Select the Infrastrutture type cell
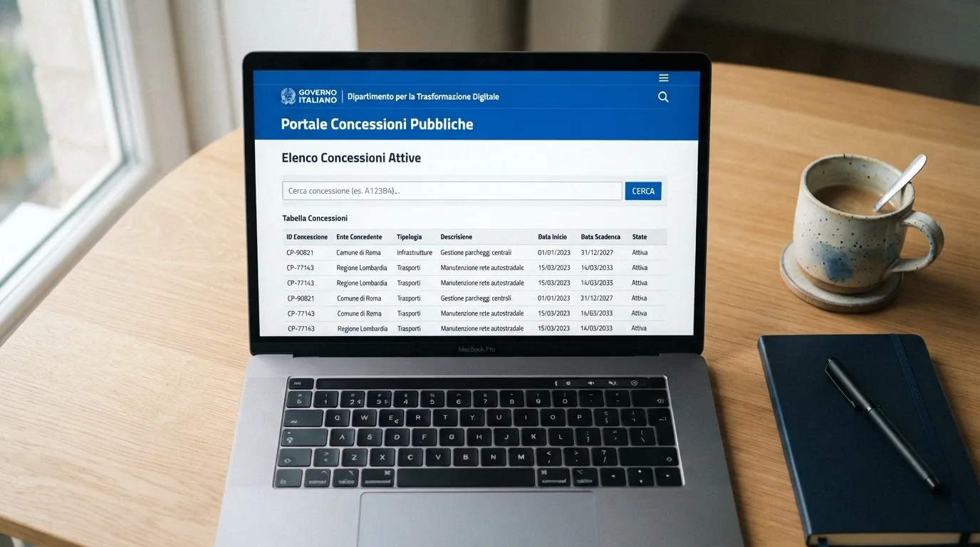Screen dimensions: 980x547 (x=415, y=253)
